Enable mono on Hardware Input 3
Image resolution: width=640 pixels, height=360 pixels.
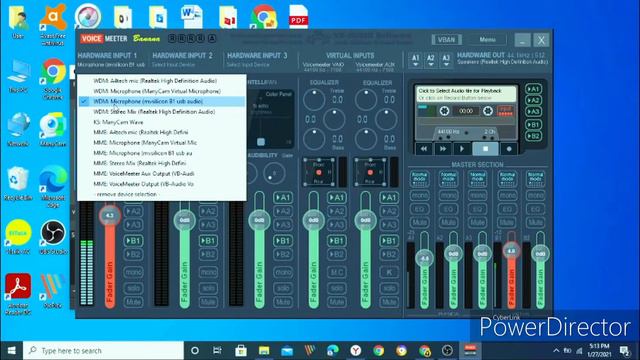pyautogui.click(x=283, y=272)
